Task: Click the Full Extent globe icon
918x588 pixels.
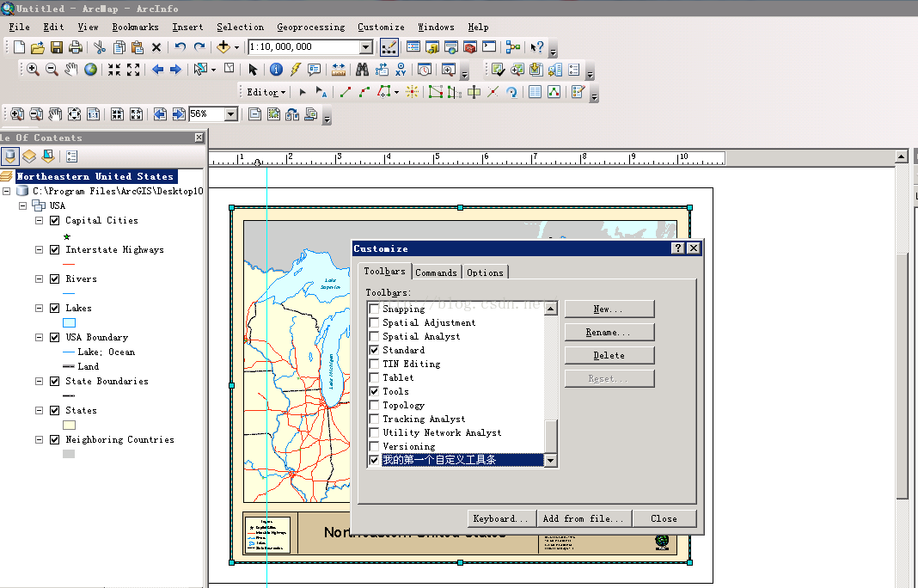Action: coord(90,70)
